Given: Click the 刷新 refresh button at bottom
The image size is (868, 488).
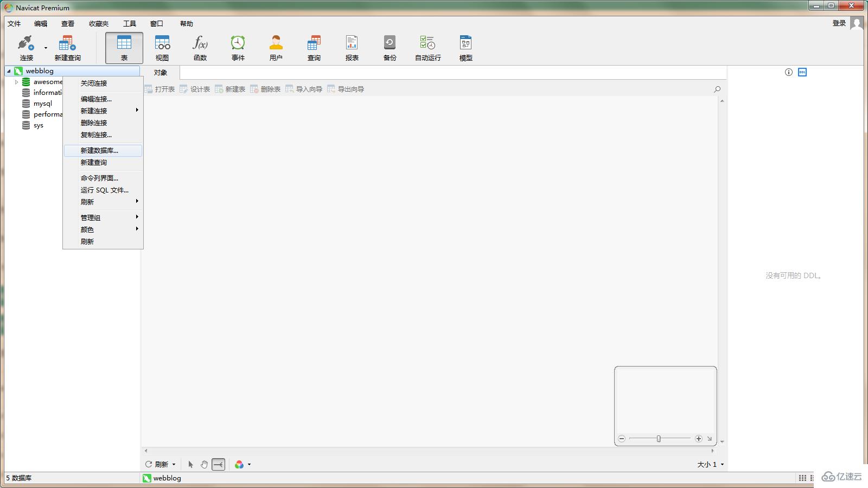Looking at the screenshot, I should (x=157, y=464).
